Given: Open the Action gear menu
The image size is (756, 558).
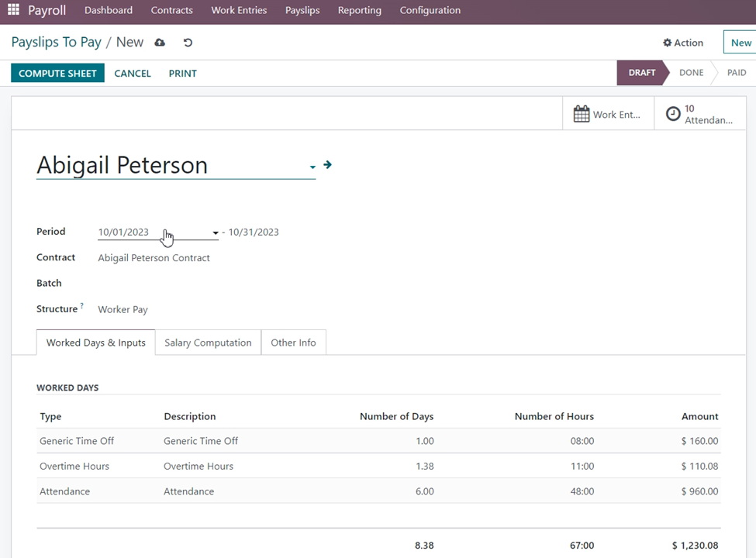Looking at the screenshot, I should coord(682,43).
